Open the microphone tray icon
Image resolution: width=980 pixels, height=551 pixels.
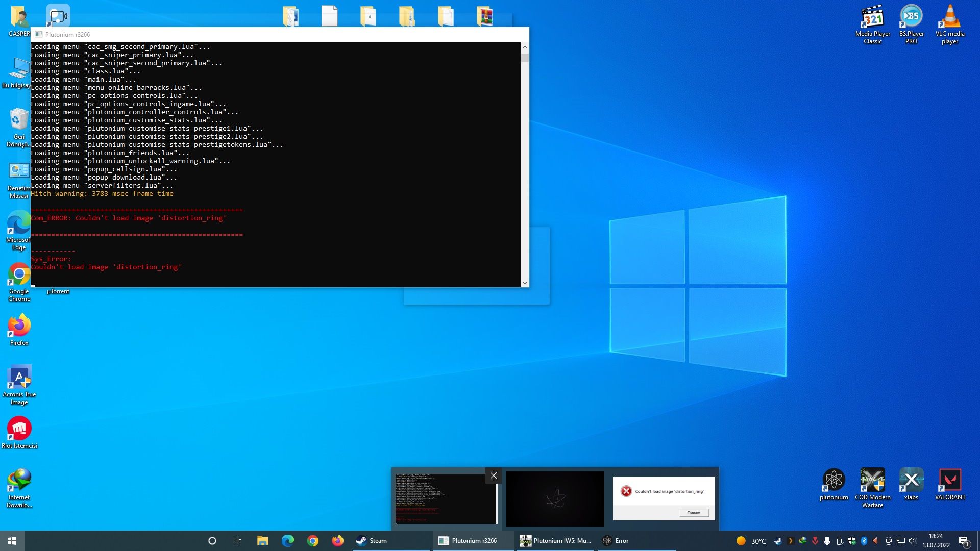pos(827,541)
